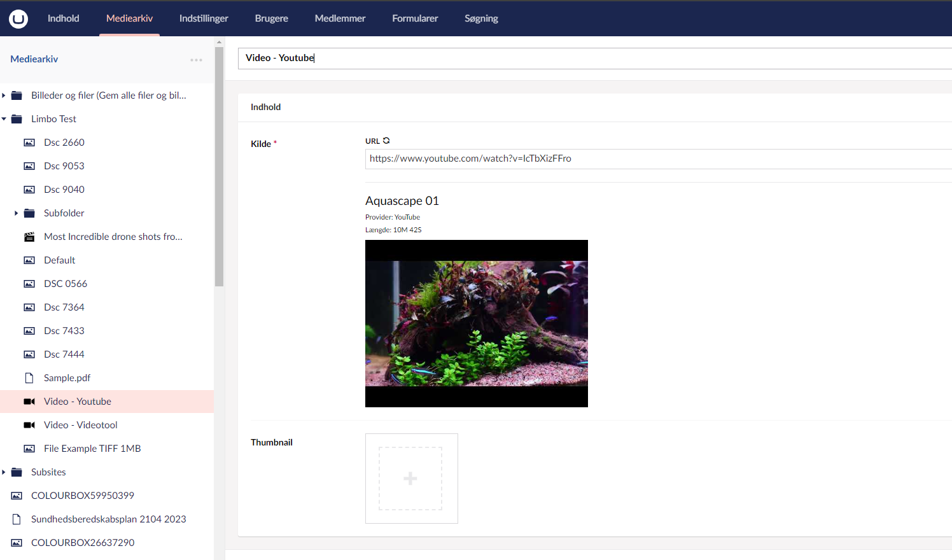Click image icon next to COLOURBOX59950399
Image resolution: width=952 pixels, height=560 pixels.
point(17,496)
